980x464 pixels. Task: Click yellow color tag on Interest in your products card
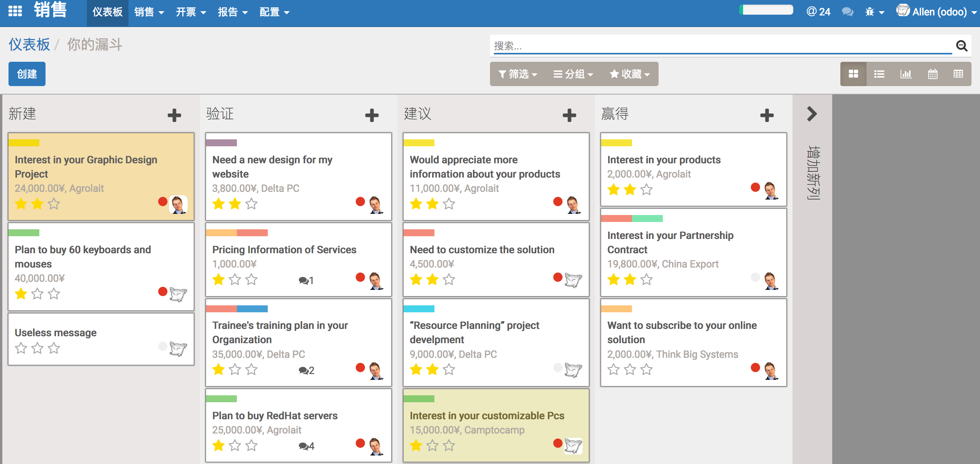pyautogui.click(x=616, y=143)
